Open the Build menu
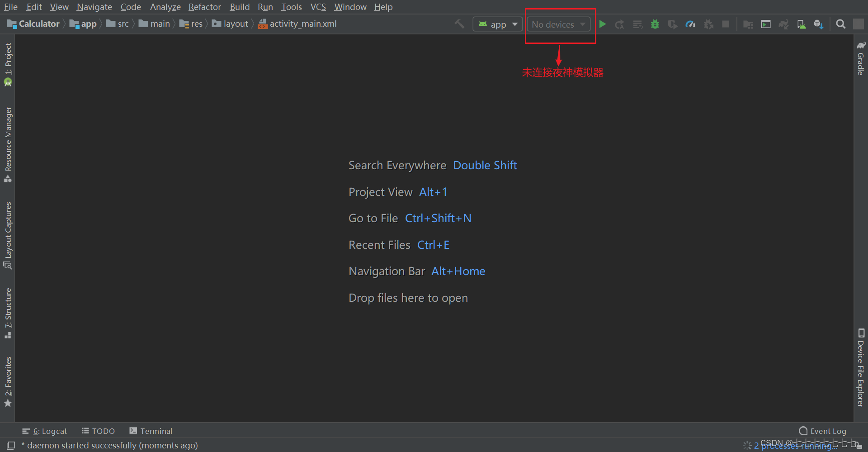 [x=240, y=7]
